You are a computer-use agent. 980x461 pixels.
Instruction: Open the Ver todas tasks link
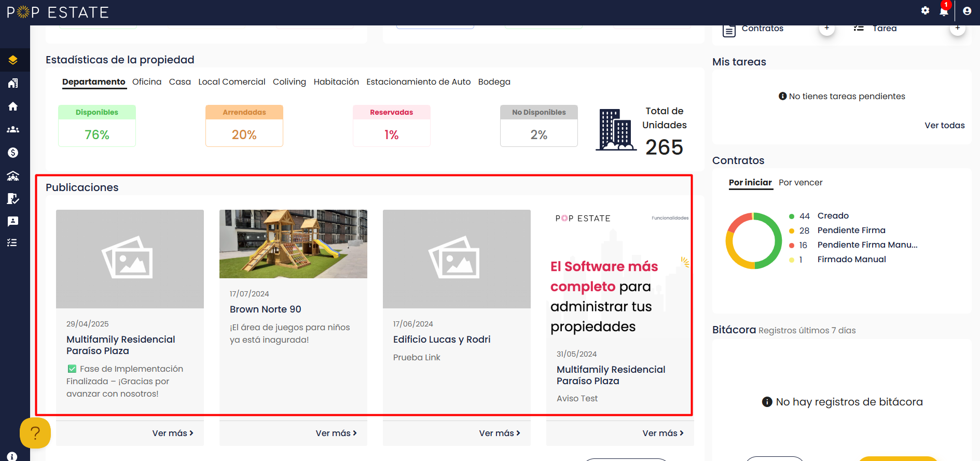coord(945,125)
